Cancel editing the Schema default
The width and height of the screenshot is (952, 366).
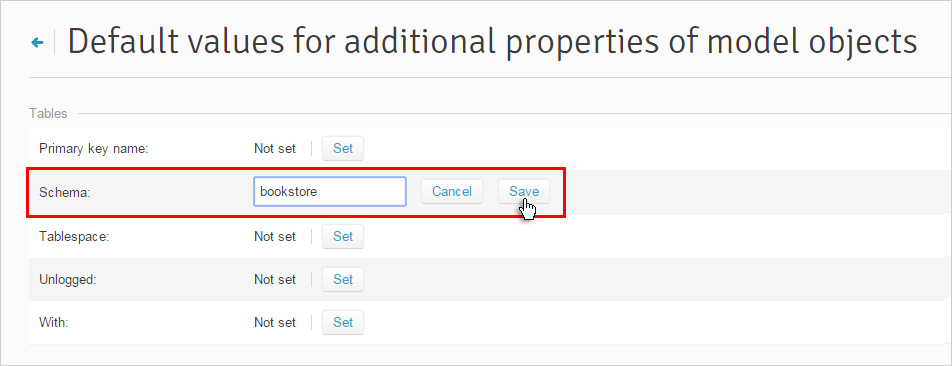[x=452, y=191]
